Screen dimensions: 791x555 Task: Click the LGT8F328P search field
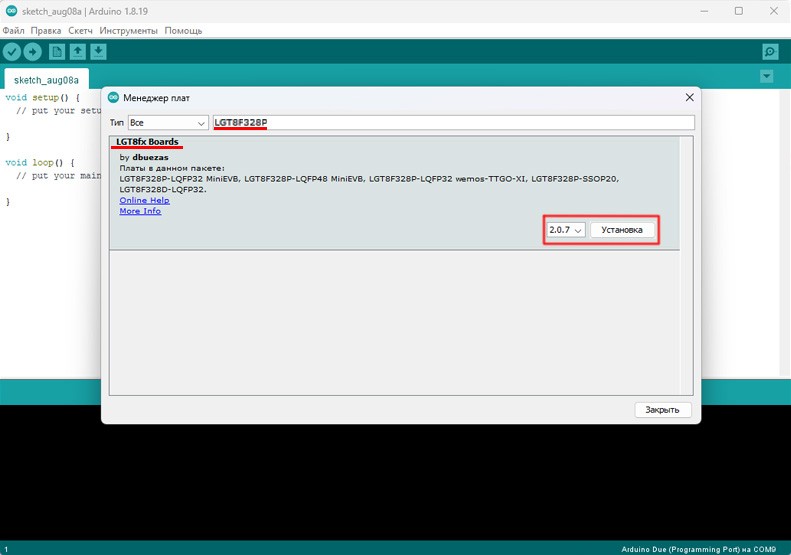(x=452, y=123)
